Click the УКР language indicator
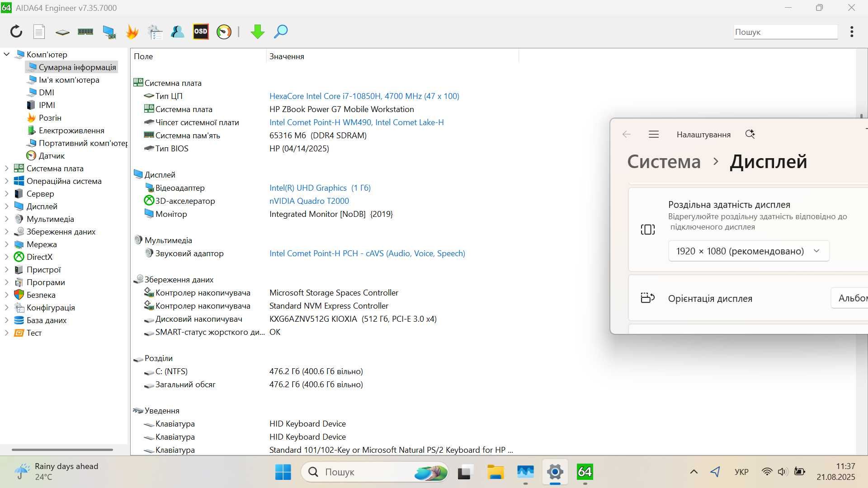 click(x=741, y=472)
